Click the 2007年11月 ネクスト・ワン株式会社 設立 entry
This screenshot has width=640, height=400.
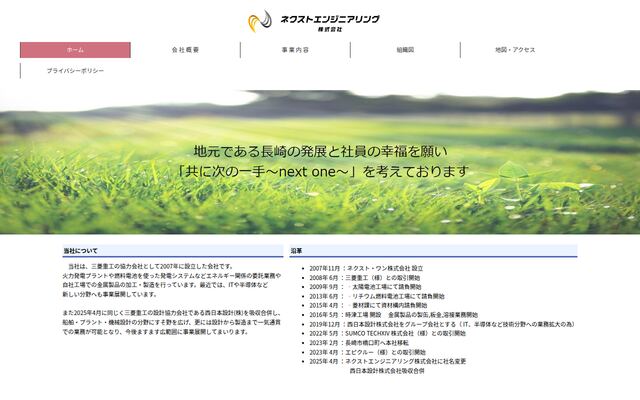[366, 268]
